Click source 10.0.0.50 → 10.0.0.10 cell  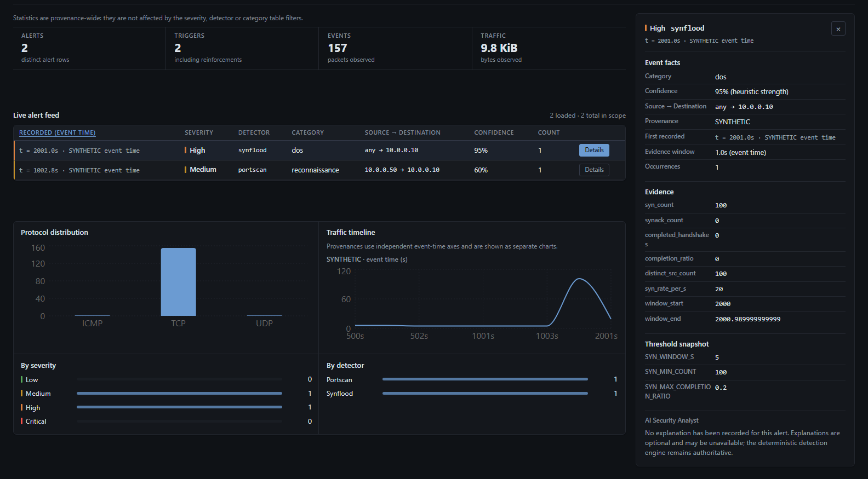pyautogui.click(x=402, y=170)
